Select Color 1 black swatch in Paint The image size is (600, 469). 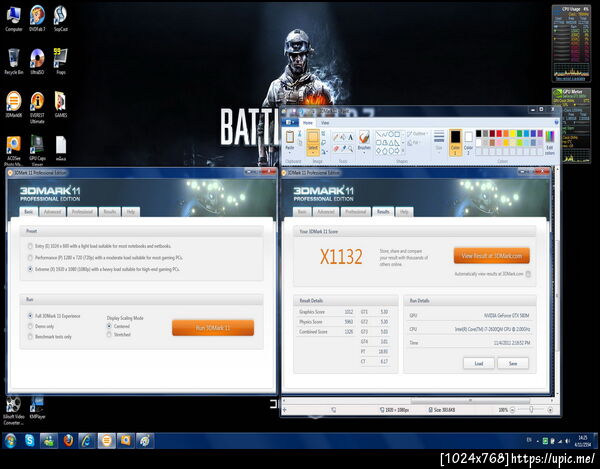click(x=455, y=142)
